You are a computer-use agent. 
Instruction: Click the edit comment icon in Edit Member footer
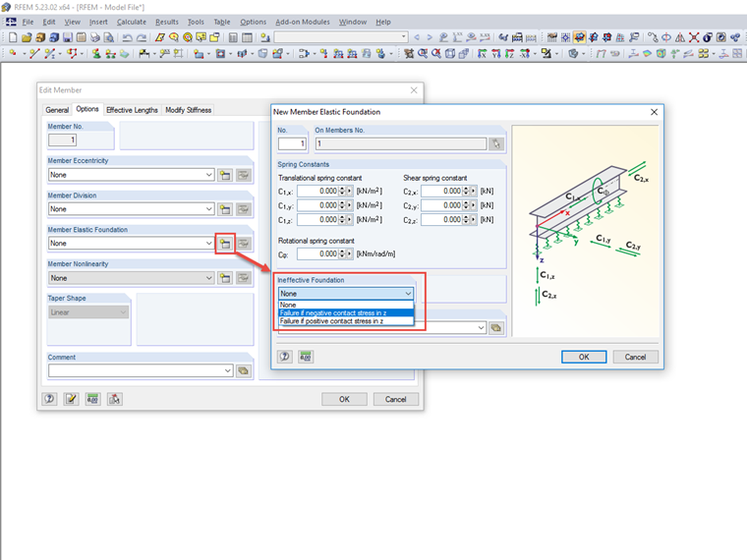pyautogui.click(x=71, y=399)
